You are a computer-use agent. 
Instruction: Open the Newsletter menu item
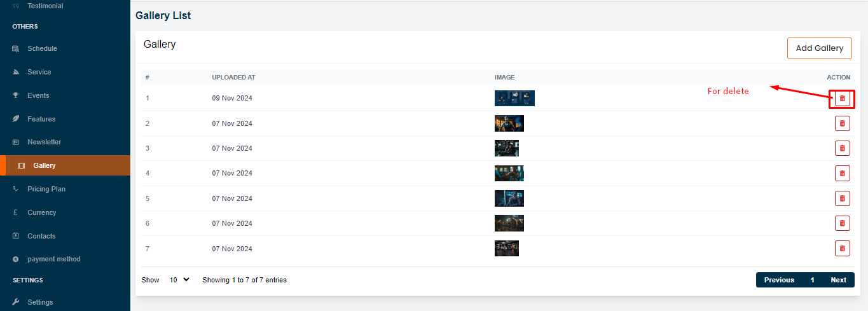[x=44, y=142]
